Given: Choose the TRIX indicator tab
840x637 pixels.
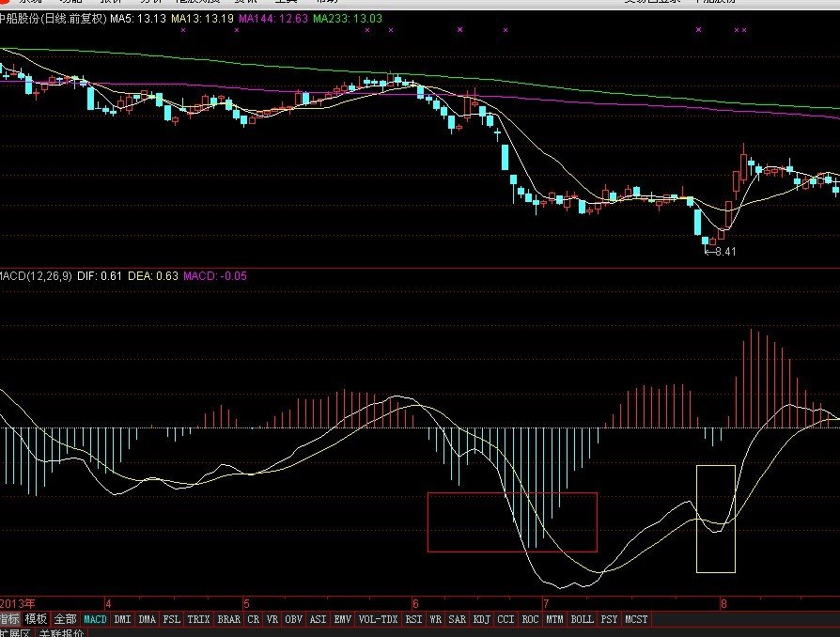Looking at the screenshot, I should click(198, 619).
